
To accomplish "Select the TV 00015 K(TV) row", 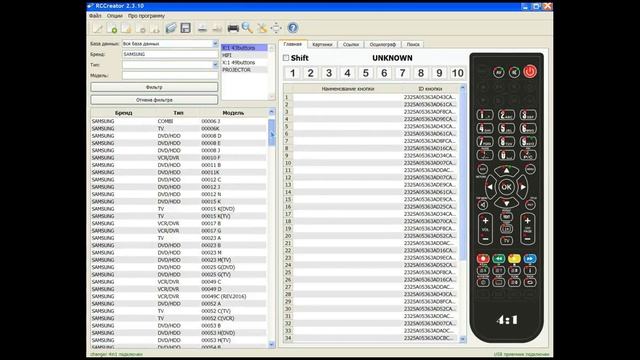I will point(179,216).
